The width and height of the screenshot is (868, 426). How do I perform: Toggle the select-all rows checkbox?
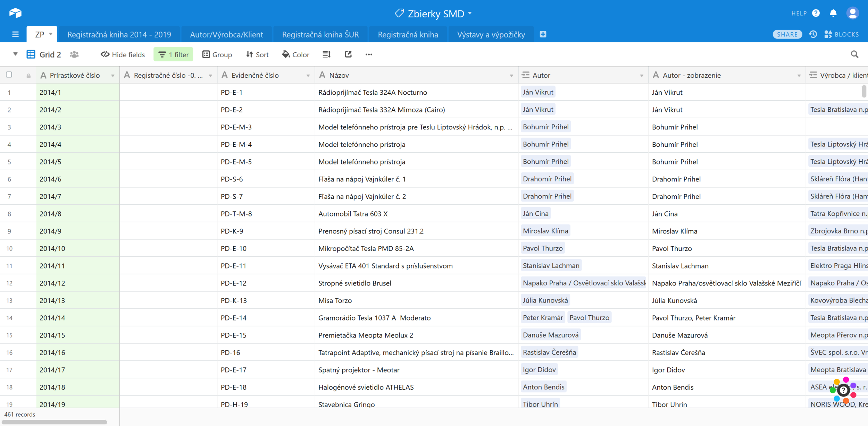[9, 75]
